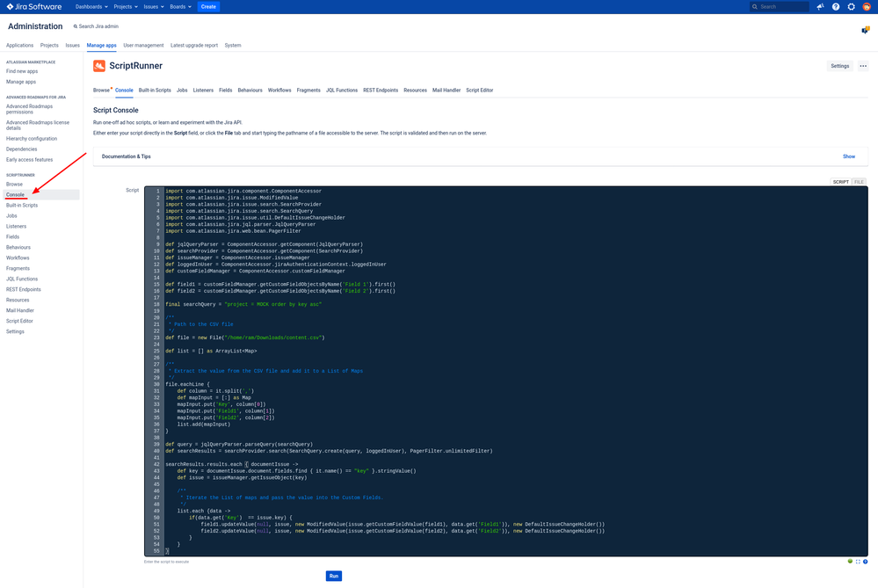Open the Boards dropdown
The height and width of the screenshot is (588, 878).
(179, 6)
